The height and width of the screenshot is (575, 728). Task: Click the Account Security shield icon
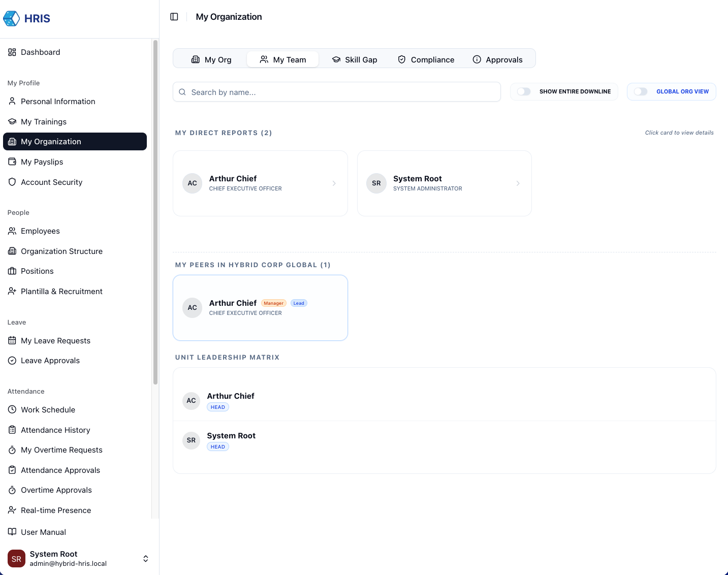click(x=12, y=182)
